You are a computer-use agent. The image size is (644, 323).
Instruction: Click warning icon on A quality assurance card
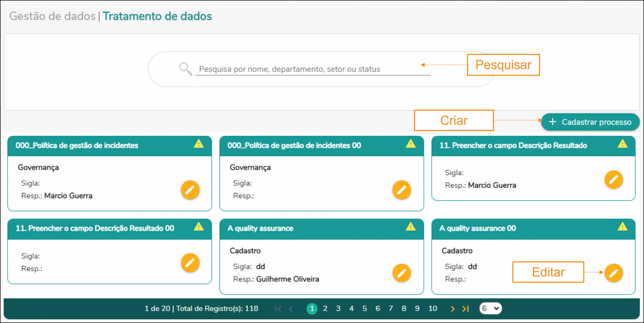(411, 226)
